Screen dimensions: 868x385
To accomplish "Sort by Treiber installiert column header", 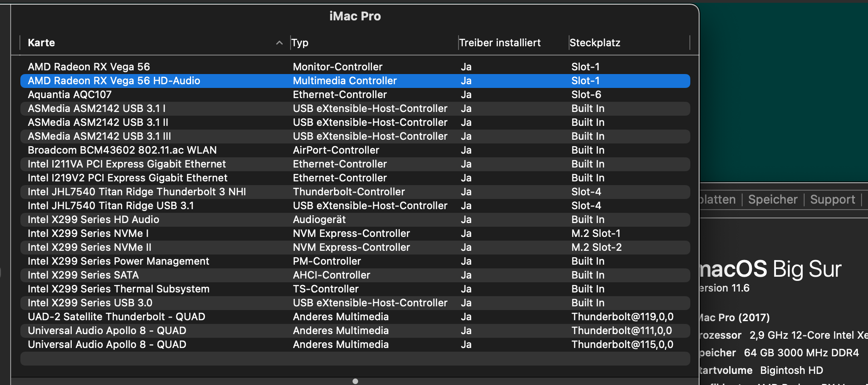I will click(500, 43).
